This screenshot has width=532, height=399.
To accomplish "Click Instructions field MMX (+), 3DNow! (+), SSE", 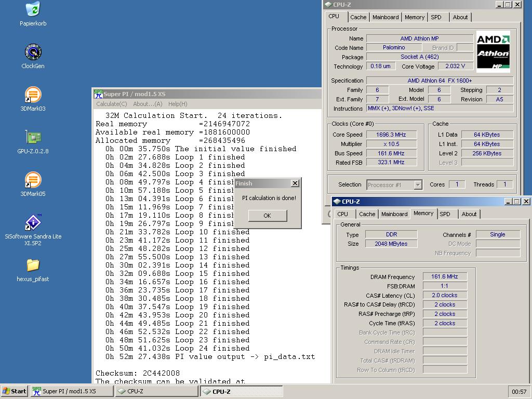I will [x=440, y=108].
